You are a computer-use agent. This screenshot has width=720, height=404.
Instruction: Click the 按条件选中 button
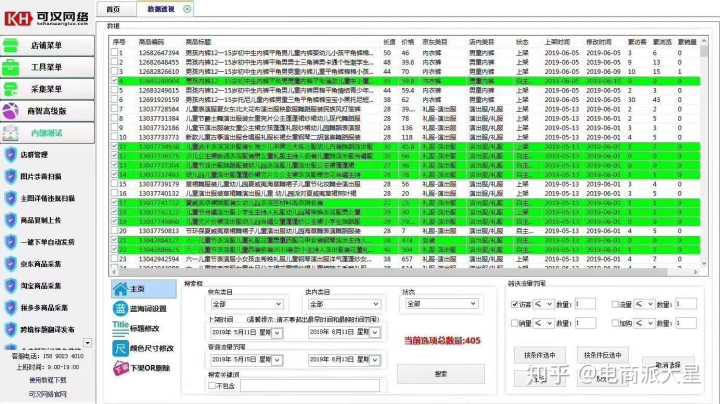[x=540, y=355]
